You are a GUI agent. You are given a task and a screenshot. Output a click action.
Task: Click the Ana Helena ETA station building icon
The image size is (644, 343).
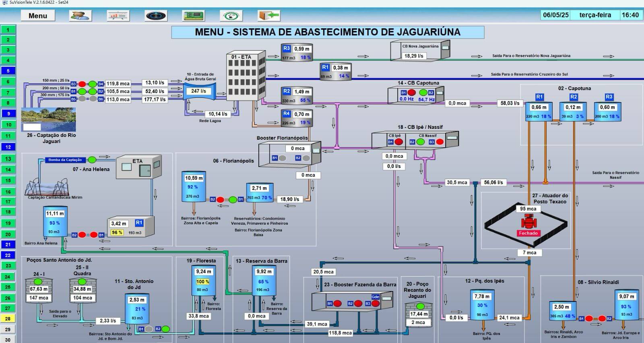pos(139,167)
